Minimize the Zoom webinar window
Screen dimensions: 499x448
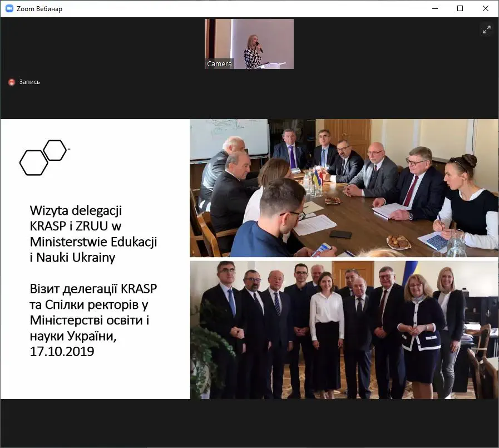435,8
